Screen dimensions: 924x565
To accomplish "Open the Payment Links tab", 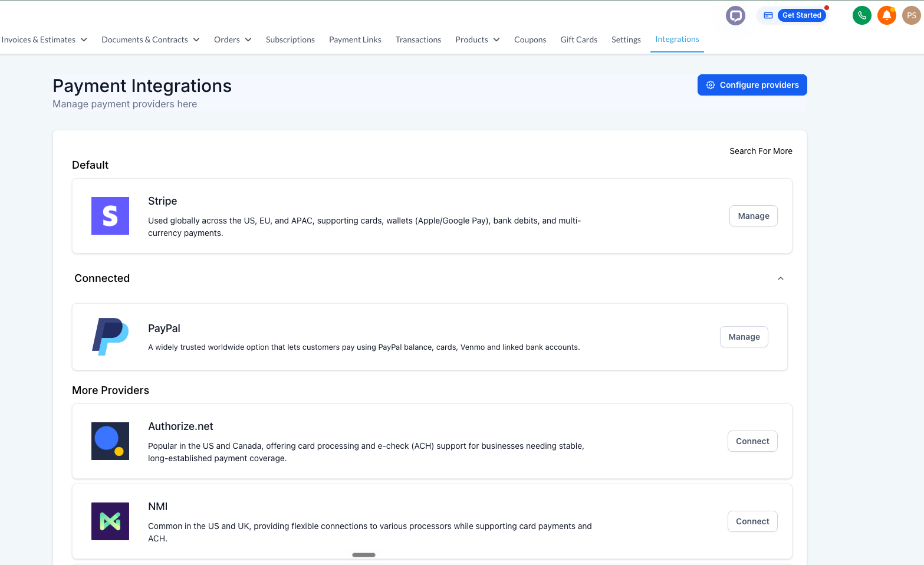I will pos(355,40).
